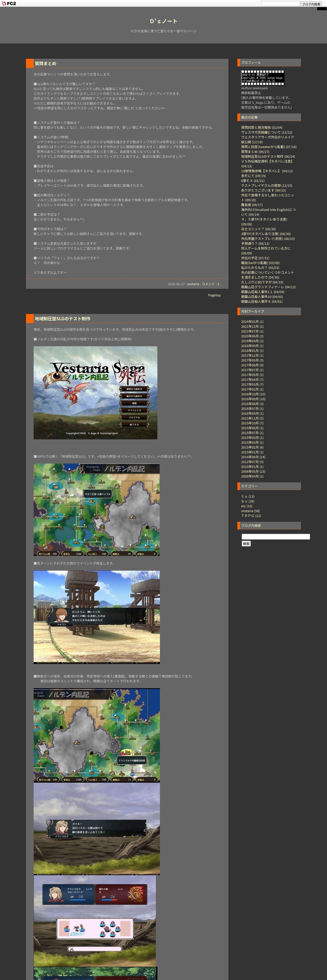This screenshot has height=980, width=327.
Task: Open sidebar link 地域制圧型SLGのテスト制作 (06/24)
Action: 268,156
